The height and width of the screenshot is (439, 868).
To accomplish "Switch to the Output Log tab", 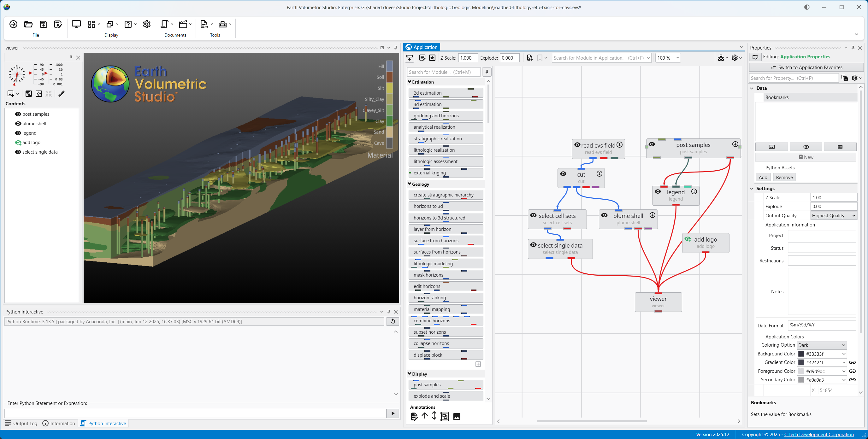I will [21, 424].
